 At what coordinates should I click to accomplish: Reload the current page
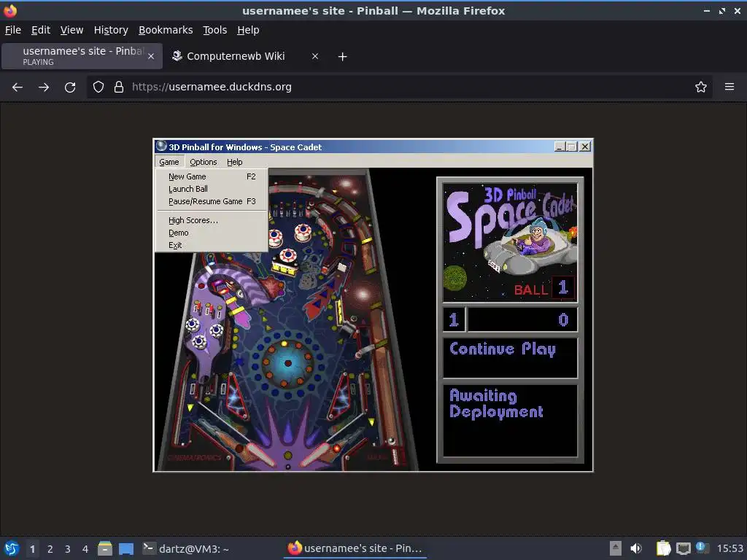pos(70,87)
